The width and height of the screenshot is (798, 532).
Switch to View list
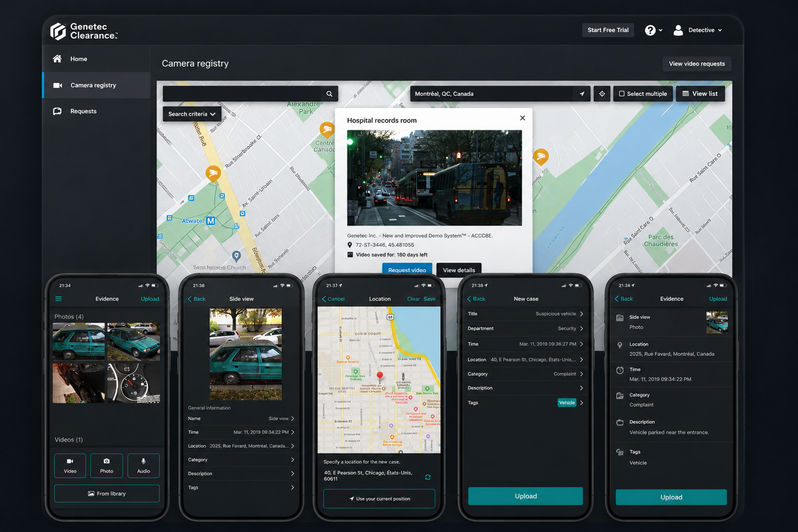pos(700,94)
